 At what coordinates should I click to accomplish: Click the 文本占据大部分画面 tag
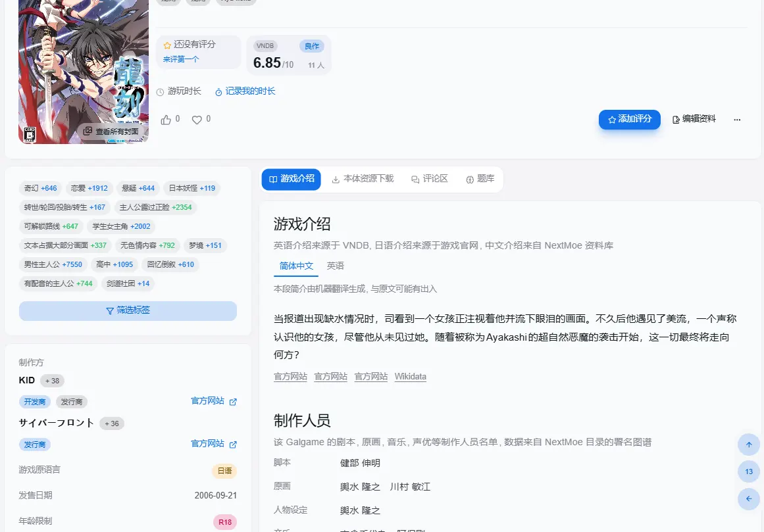[65, 245]
